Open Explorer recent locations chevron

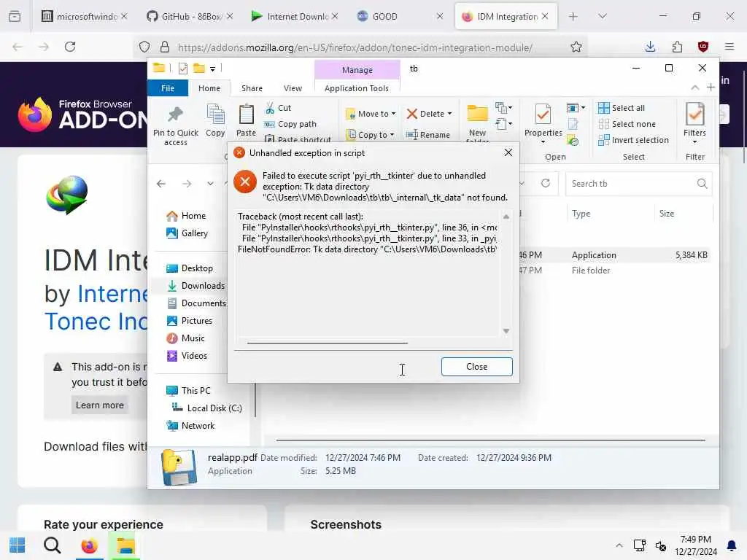click(x=210, y=184)
